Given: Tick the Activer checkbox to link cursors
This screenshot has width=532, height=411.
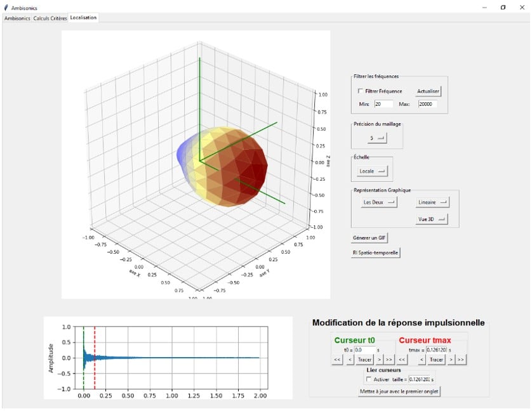Looking at the screenshot, I should tap(369, 379).
